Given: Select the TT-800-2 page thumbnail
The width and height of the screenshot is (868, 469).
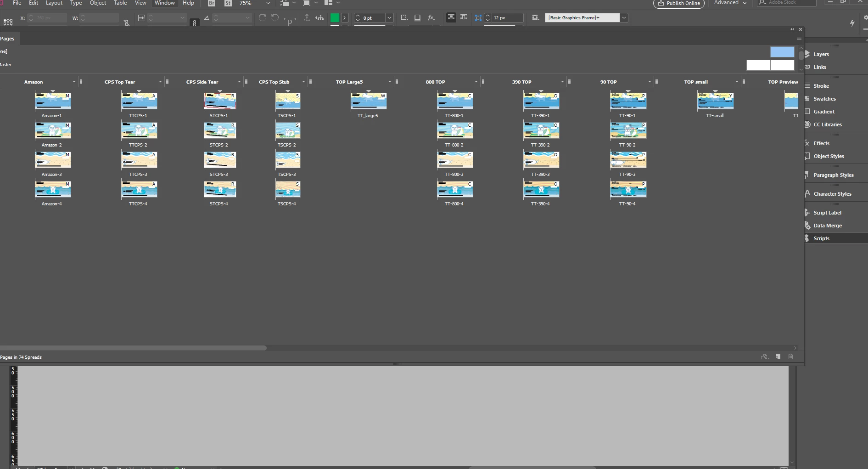Looking at the screenshot, I should pyautogui.click(x=455, y=130).
